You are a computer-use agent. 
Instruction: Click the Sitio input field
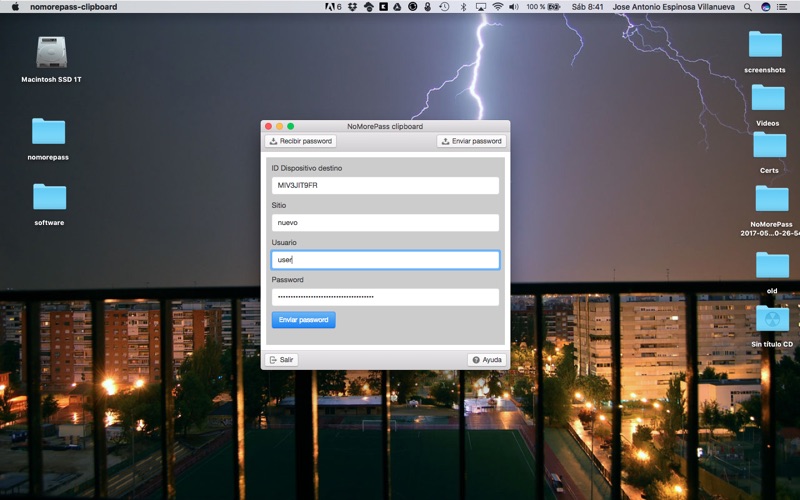pyautogui.click(x=385, y=222)
